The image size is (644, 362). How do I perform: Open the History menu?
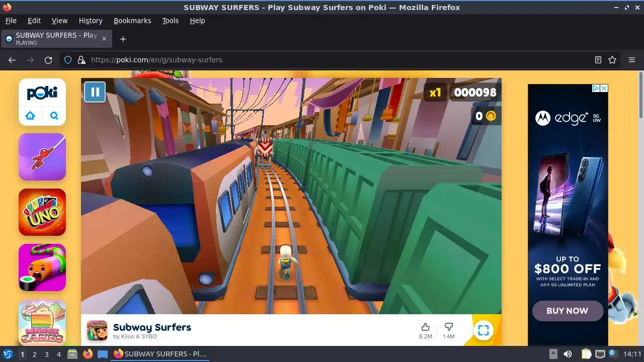[91, 21]
